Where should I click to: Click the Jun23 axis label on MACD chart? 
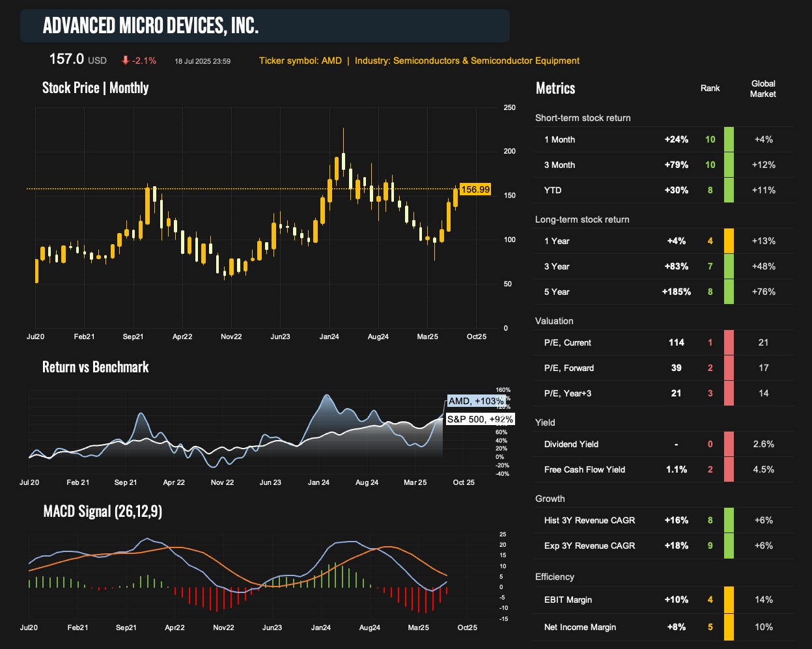272,628
